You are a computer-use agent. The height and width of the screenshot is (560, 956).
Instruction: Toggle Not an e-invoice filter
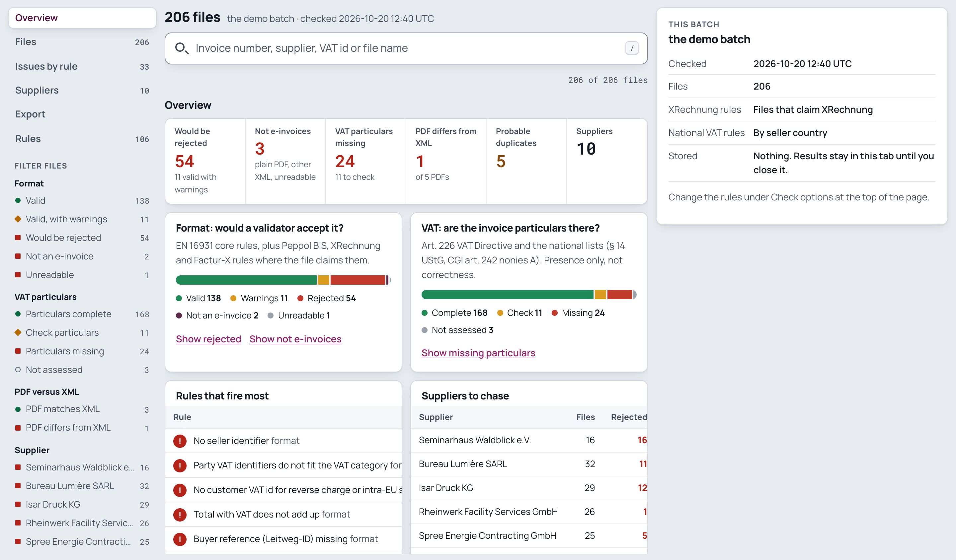coord(82,256)
